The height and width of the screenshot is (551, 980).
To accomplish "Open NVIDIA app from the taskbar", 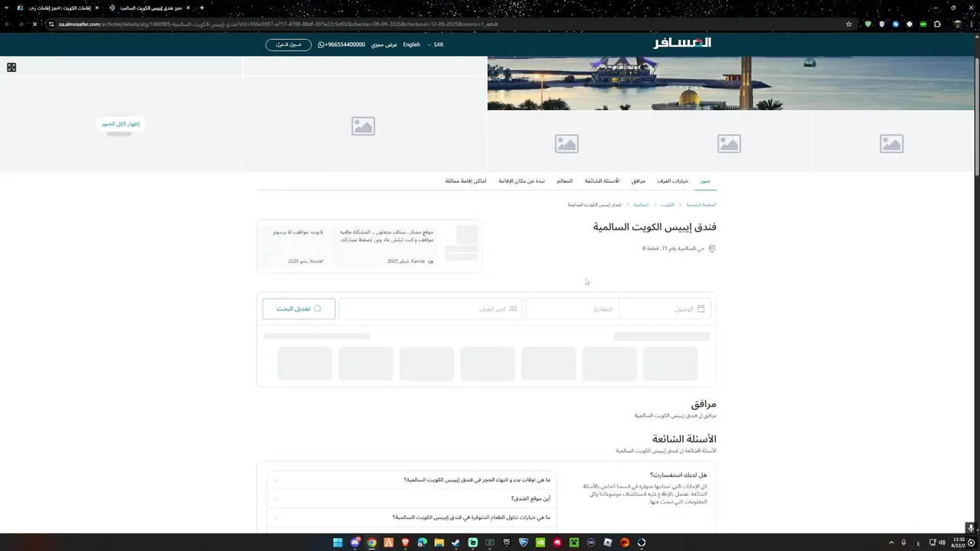I will tap(540, 543).
